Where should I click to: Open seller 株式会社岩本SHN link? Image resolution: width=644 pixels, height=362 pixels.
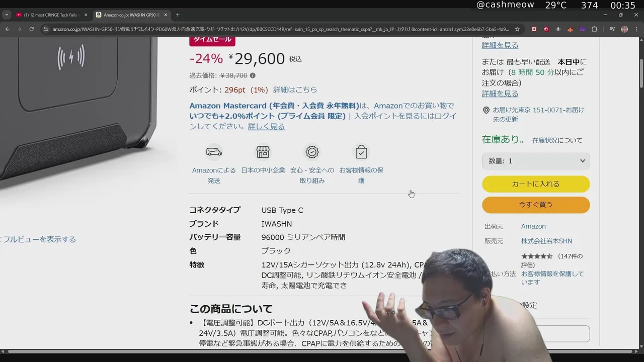[x=546, y=241]
